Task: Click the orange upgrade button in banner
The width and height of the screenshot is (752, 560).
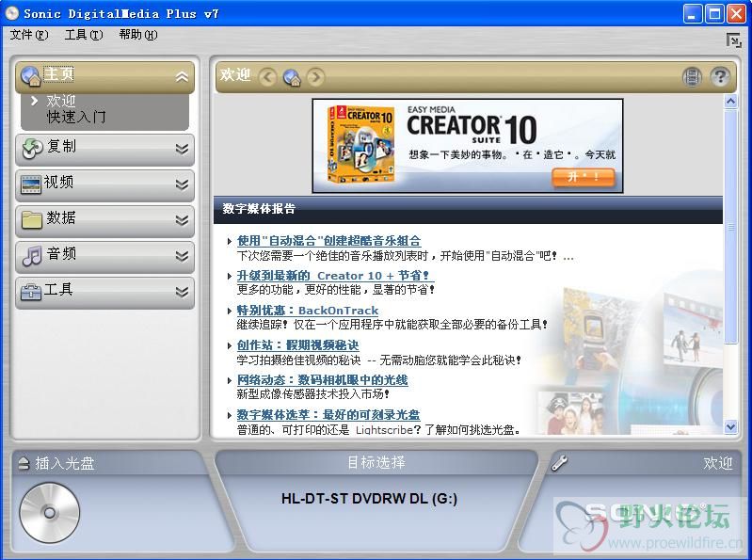Action: click(x=583, y=177)
